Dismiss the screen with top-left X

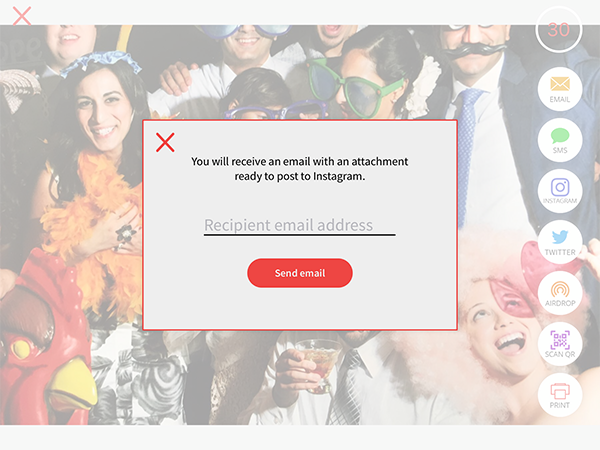pos(22,16)
